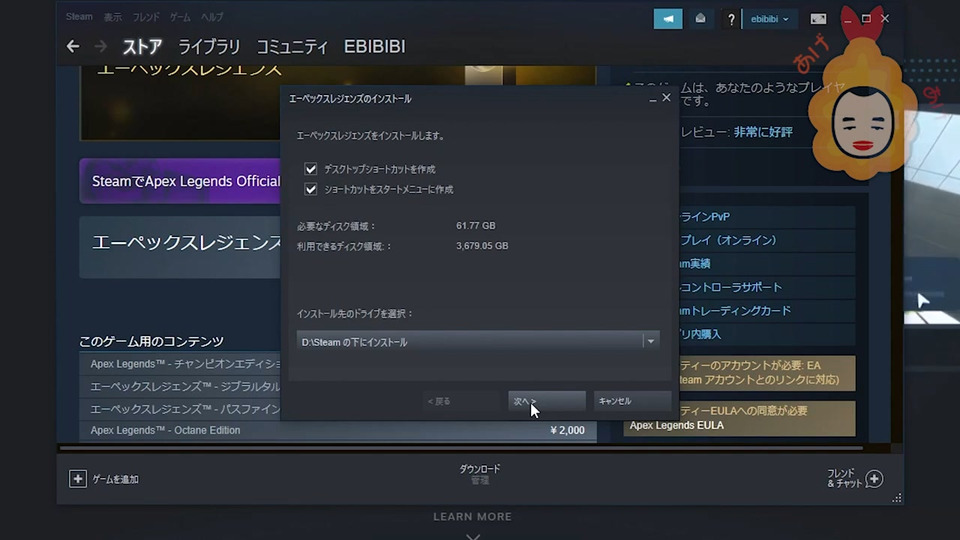960x540 pixels.
Task: Click the forward navigation arrow icon
Action: (100, 47)
